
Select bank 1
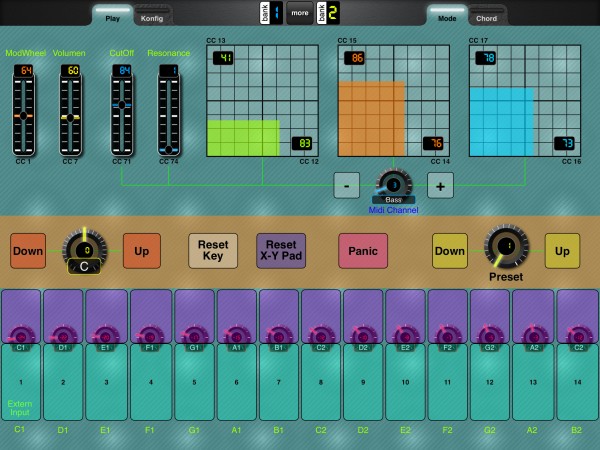271,13
